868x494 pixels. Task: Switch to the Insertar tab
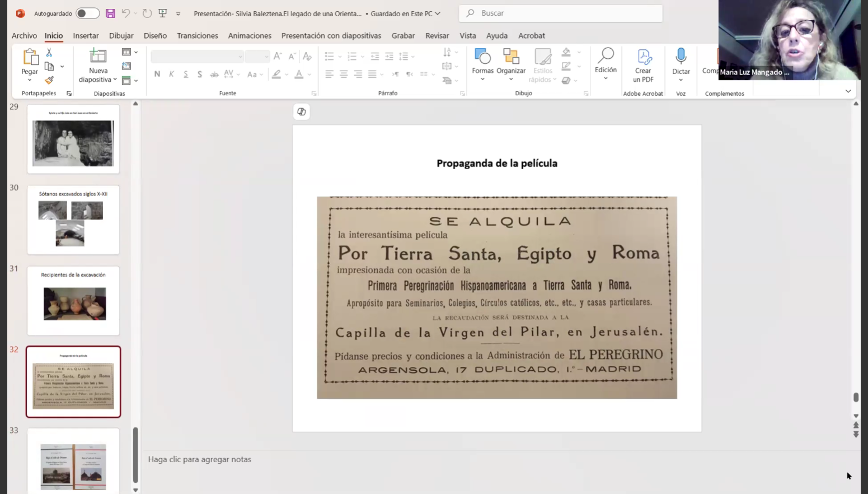pos(86,35)
